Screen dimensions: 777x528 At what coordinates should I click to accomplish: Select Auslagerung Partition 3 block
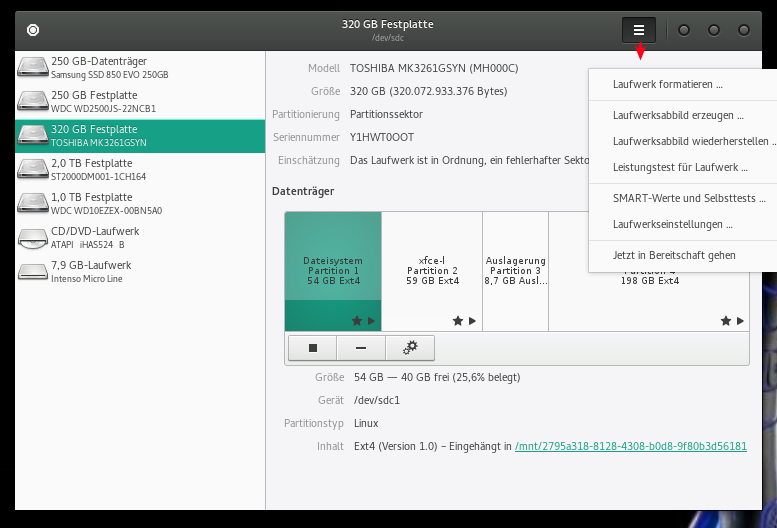515,270
